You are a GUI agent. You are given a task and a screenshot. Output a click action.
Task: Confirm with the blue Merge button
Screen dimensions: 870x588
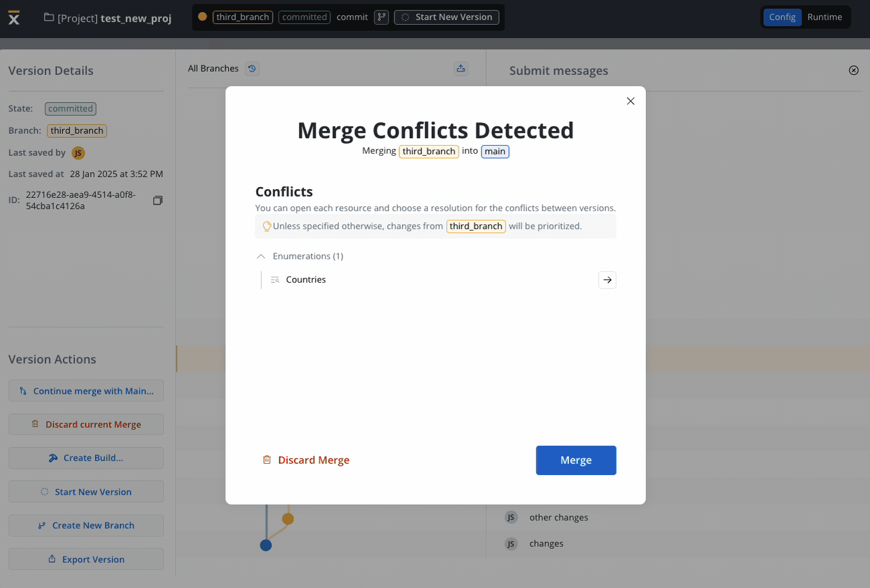576,460
